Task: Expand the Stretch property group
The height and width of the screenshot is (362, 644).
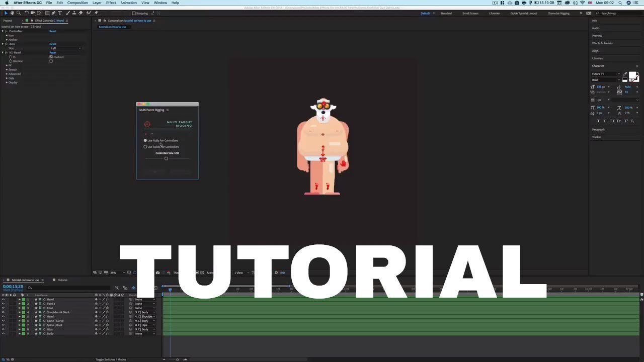Action: (12, 69)
